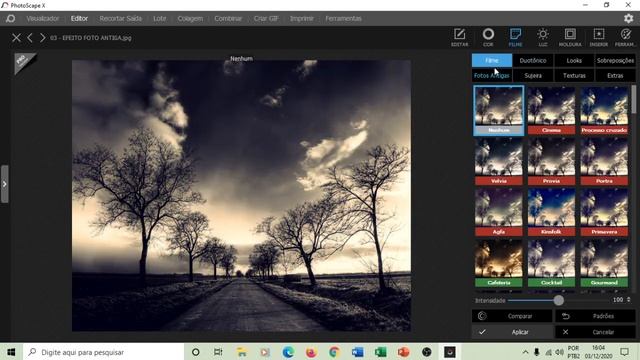Select the Looks filter category
This screenshot has height=360, width=640.
coord(574,60)
